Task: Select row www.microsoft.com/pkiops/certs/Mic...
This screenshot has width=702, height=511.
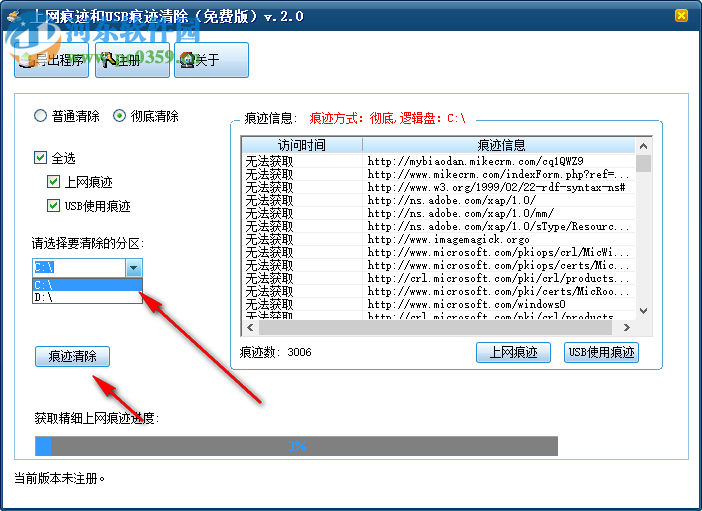Action: tap(438, 265)
